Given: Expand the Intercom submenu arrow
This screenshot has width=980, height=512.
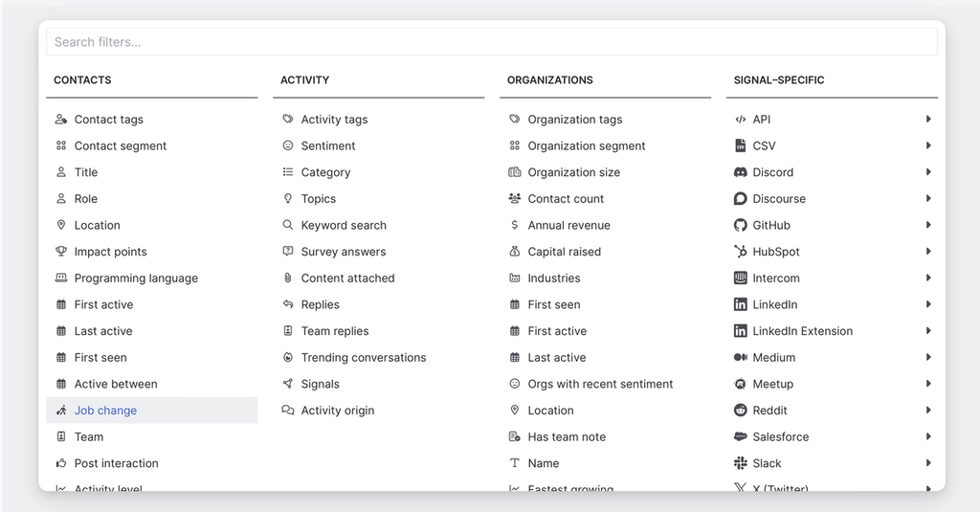Looking at the screenshot, I should 928,278.
